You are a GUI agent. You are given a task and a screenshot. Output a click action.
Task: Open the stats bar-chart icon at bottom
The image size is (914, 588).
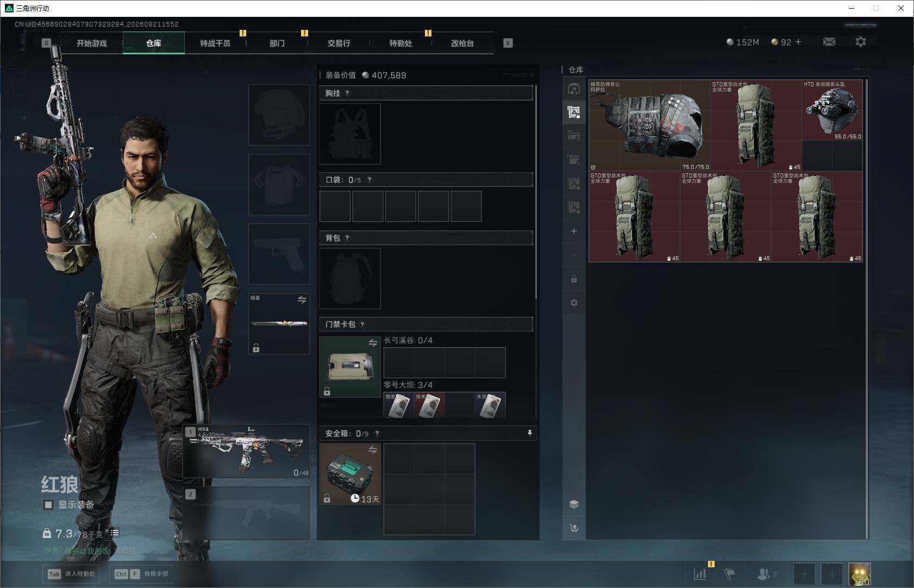coord(700,574)
